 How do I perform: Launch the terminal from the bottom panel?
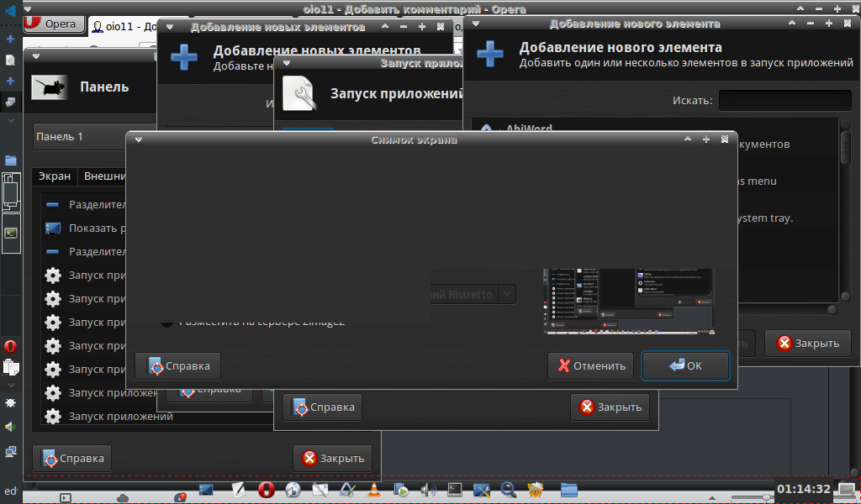tap(455, 489)
